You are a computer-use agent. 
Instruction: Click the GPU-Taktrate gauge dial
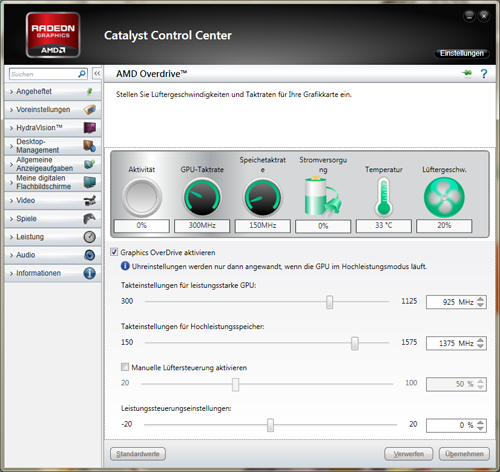[x=202, y=197]
